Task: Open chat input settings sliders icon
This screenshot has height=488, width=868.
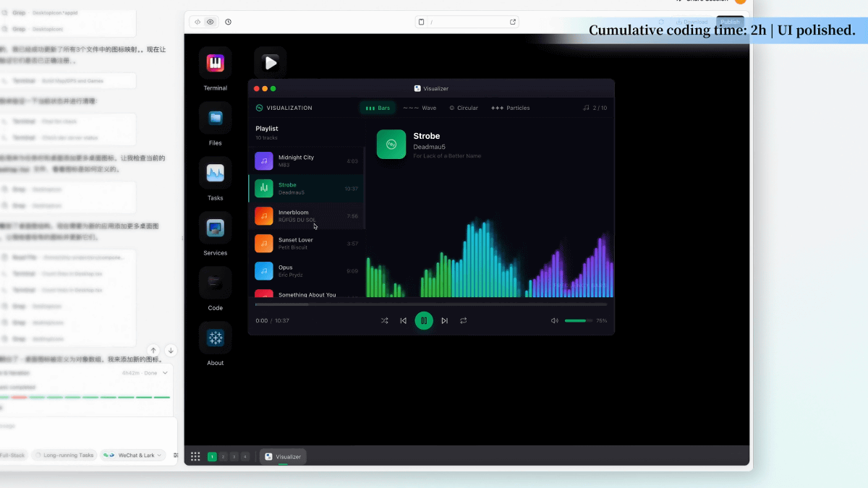Action: pos(175,455)
